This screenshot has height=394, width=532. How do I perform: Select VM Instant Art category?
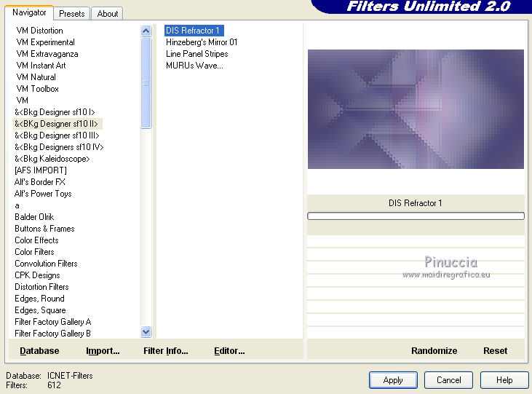click(x=41, y=66)
